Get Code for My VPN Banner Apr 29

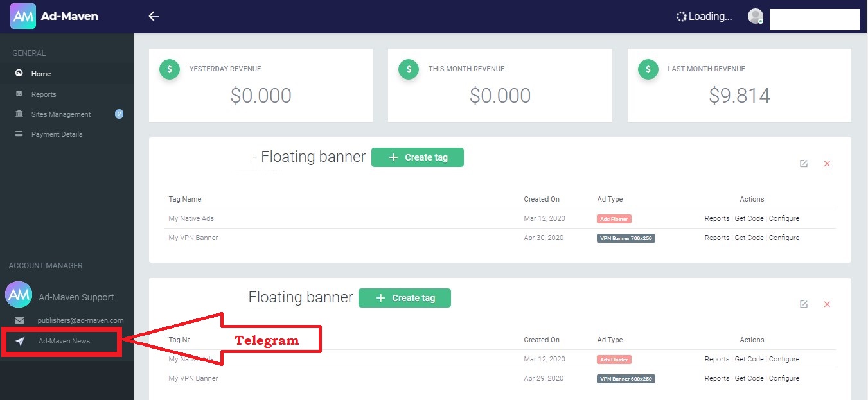coord(749,378)
